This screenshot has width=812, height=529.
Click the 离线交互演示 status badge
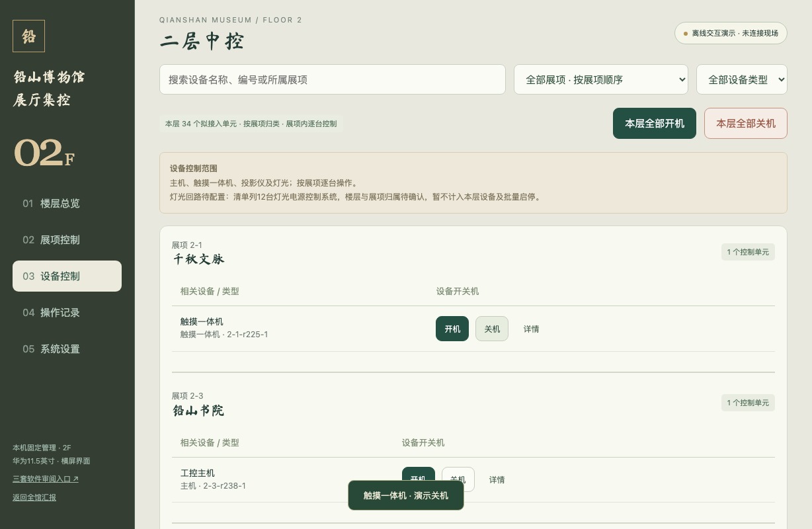pyautogui.click(x=731, y=33)
